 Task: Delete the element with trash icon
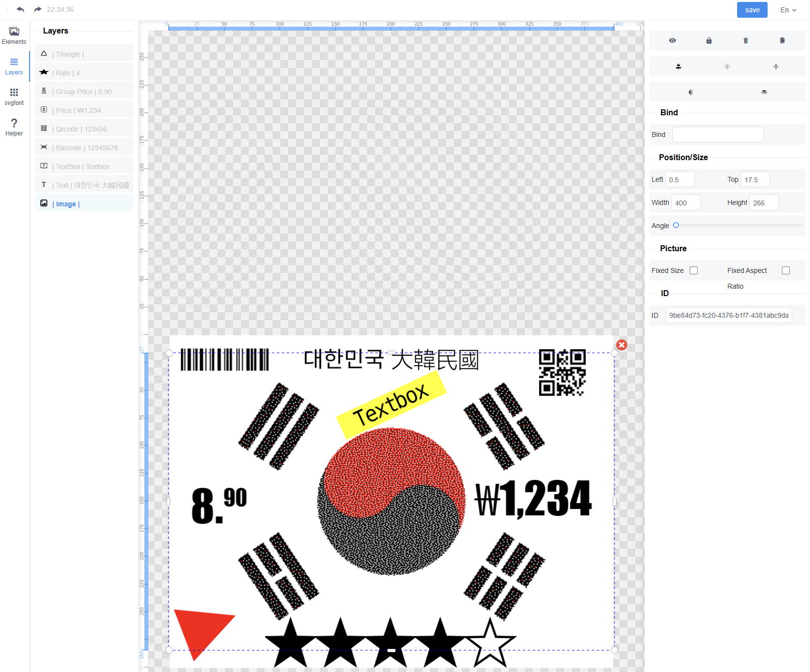[745, 40]
